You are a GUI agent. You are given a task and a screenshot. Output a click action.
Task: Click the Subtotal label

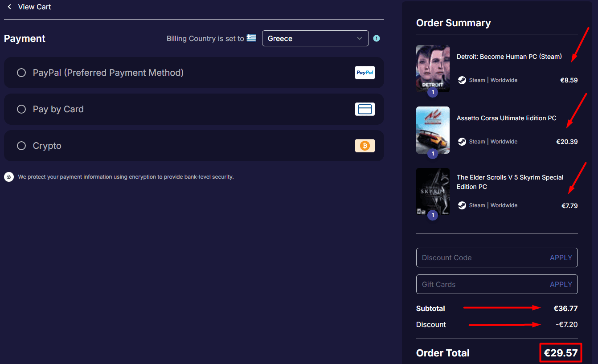pos(430,308)
